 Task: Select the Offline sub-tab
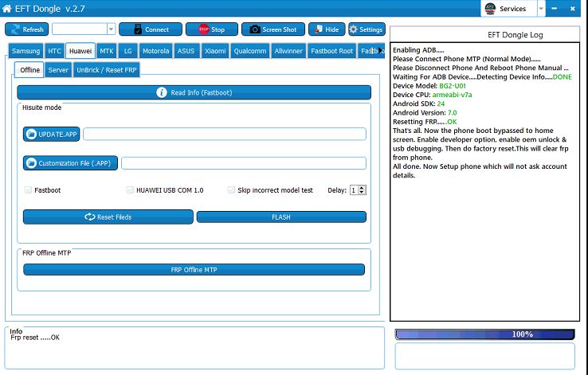coord(29,70)
